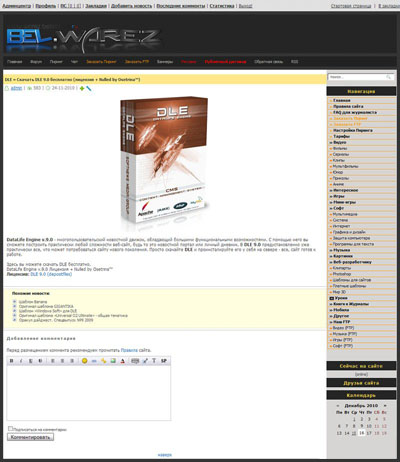Apply bold formatting in comment editor
Viewport: 400px width, 462px height.
11,361
